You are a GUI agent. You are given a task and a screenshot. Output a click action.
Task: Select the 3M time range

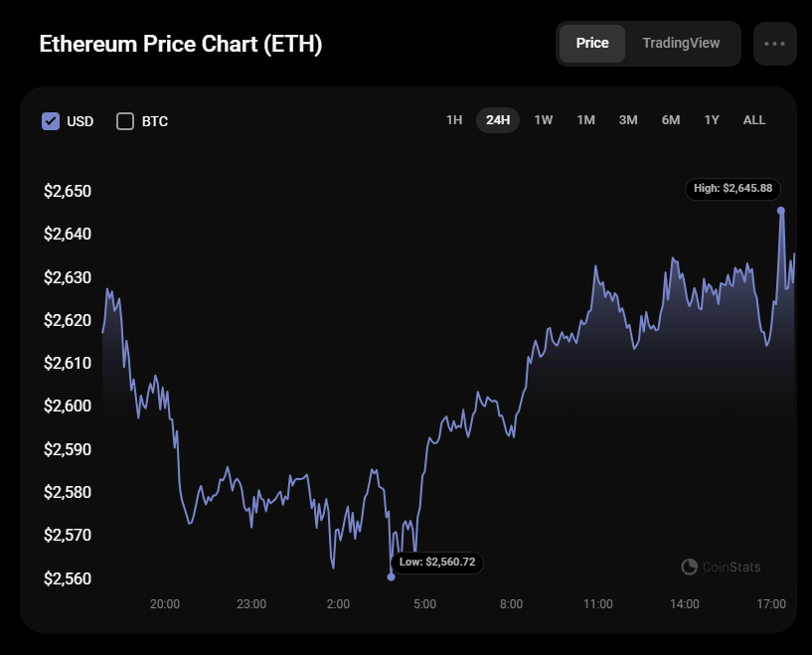pyautogui.click(x=628, y=120)
